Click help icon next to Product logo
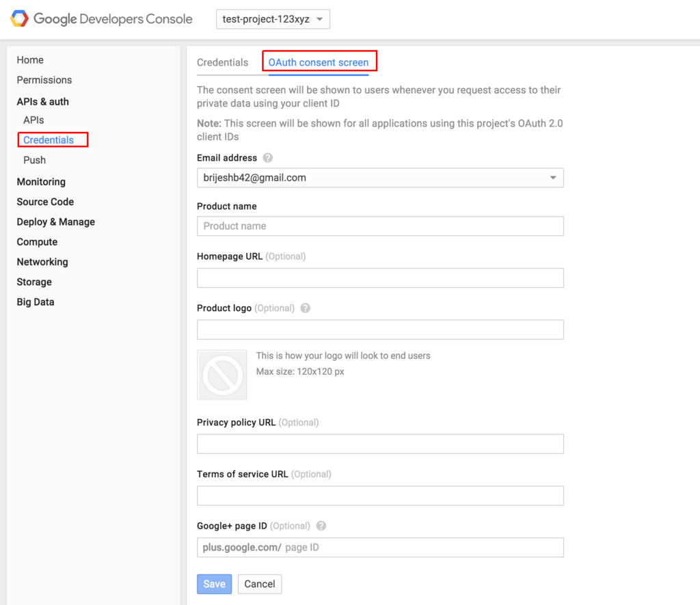Viewport: 700px width, 605px height. (x=306, y=308)
